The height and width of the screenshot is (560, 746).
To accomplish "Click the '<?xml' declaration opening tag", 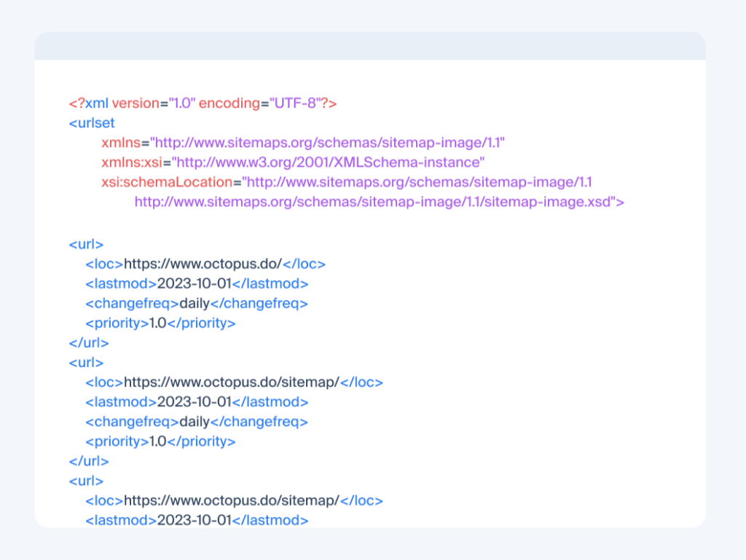I will tap(88, 103).
